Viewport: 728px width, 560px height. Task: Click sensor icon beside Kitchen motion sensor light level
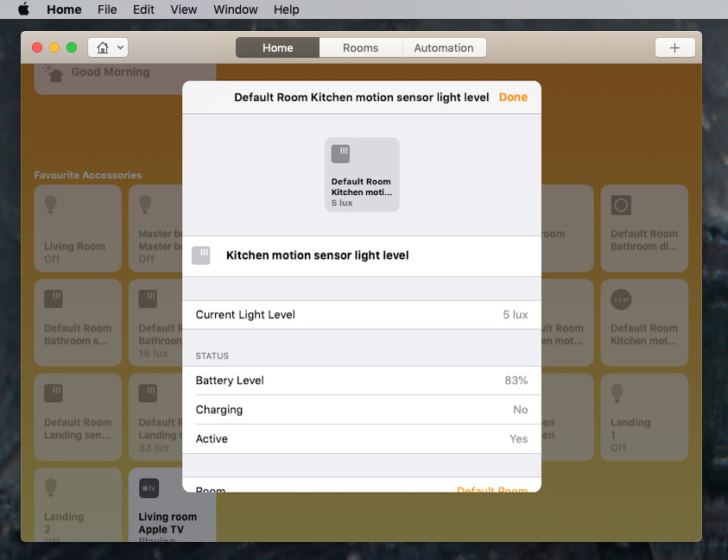pos(201,255)
